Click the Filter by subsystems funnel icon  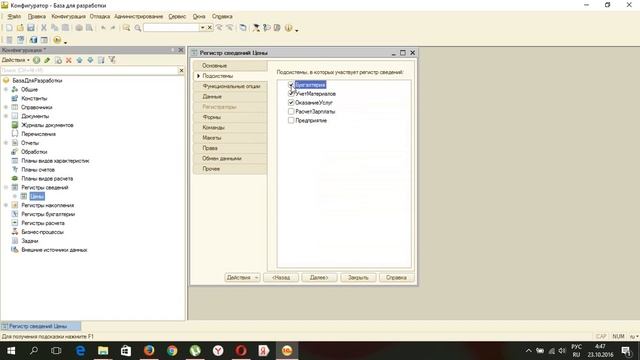pos(112,60)
